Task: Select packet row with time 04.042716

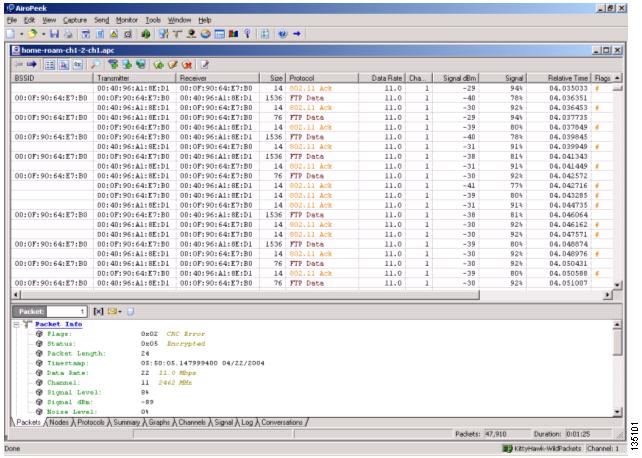Action: tap(312, 185)
